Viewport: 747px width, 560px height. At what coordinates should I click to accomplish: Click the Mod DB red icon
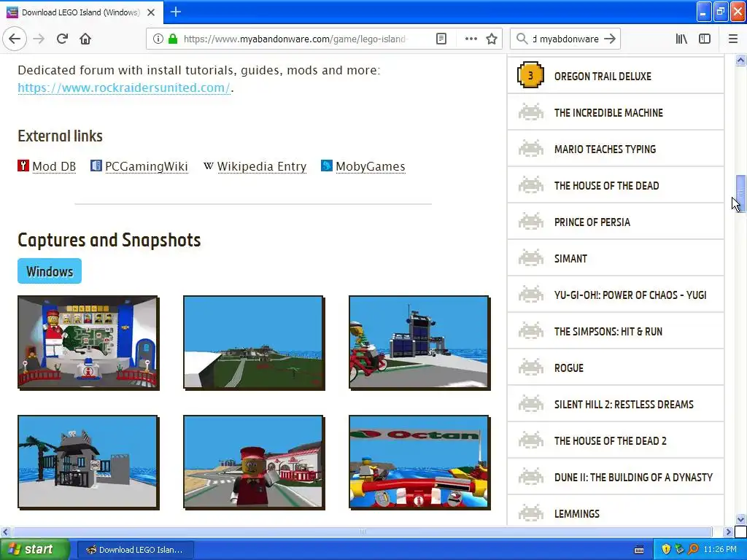pos(23,166)
